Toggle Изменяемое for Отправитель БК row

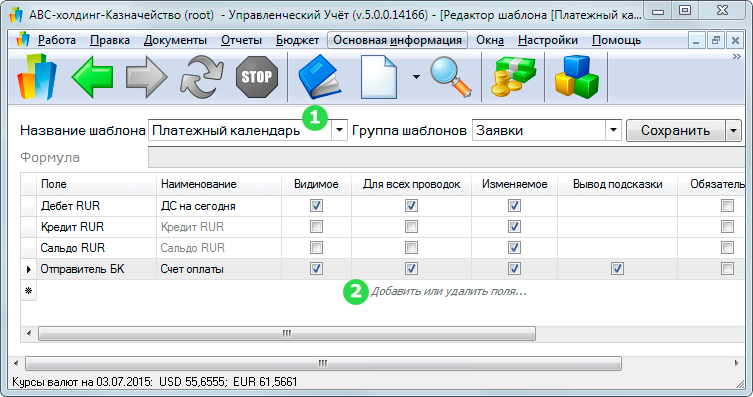click(514, 269)
